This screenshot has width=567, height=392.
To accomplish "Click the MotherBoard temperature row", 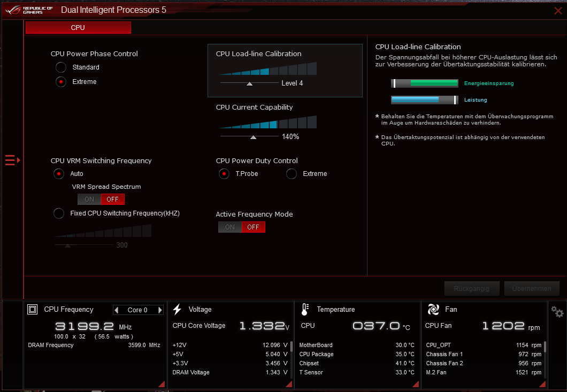I will coord(357,345).
